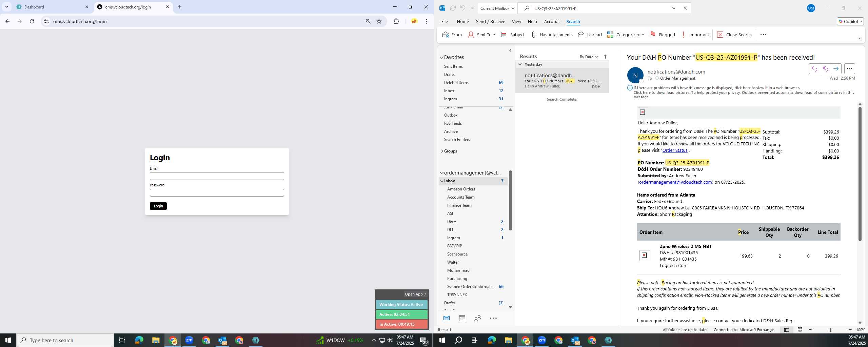
Task: Collapse the Yesterday results group
Action: 520,64
